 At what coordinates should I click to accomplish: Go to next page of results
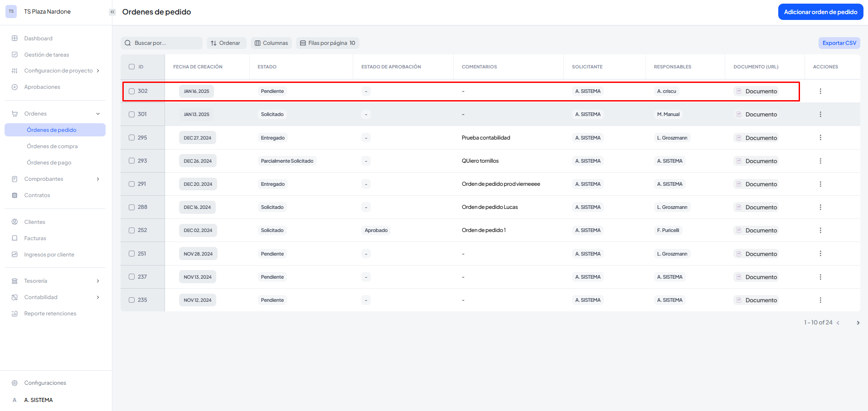858,323
